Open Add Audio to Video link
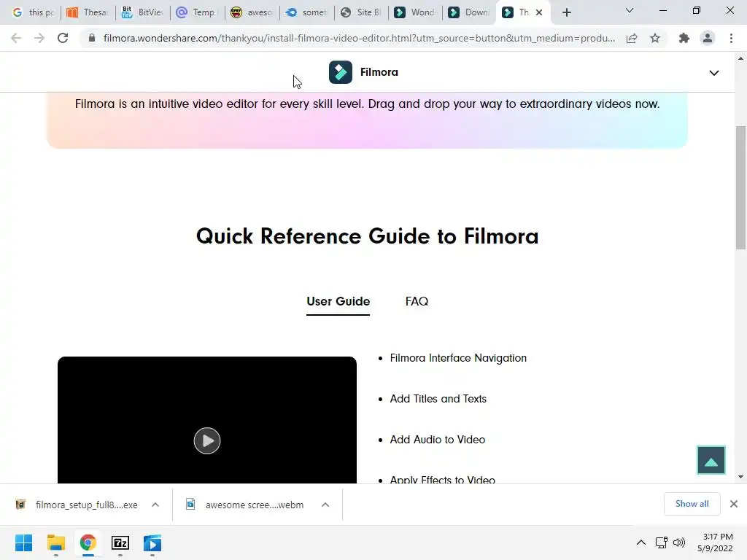This screenshot has width=747, height=560. tap(438, 440)
